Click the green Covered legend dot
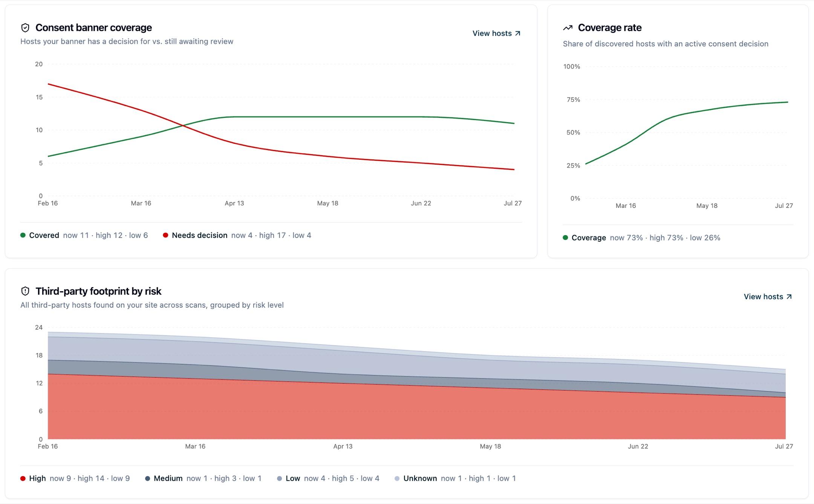Viewport: 814px width, 504px height. coord(23,235)
